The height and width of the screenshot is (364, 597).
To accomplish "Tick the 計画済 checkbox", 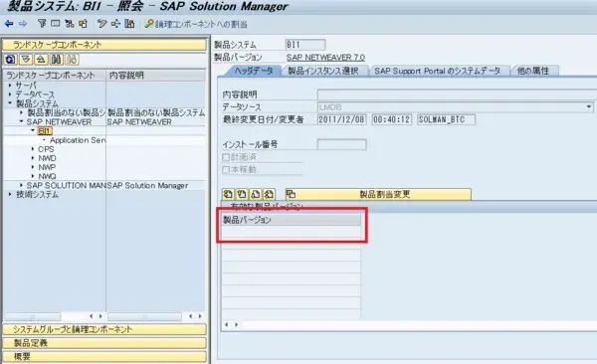I will tap(226, 157).
